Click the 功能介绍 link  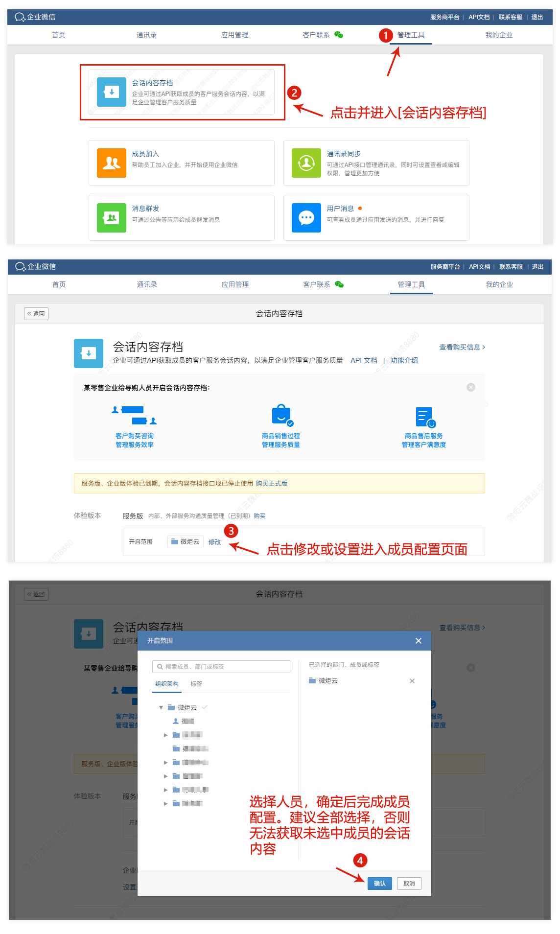pyautogui.click(x=404, y=360)
